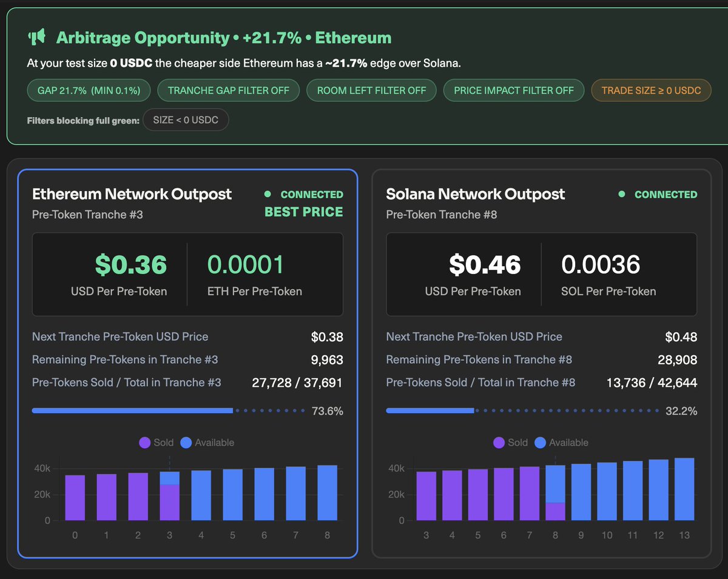Screen dimensions: 728x579
Task: Click the Pre-Token Tranche #3 subtitle
Action: point(87,215)
